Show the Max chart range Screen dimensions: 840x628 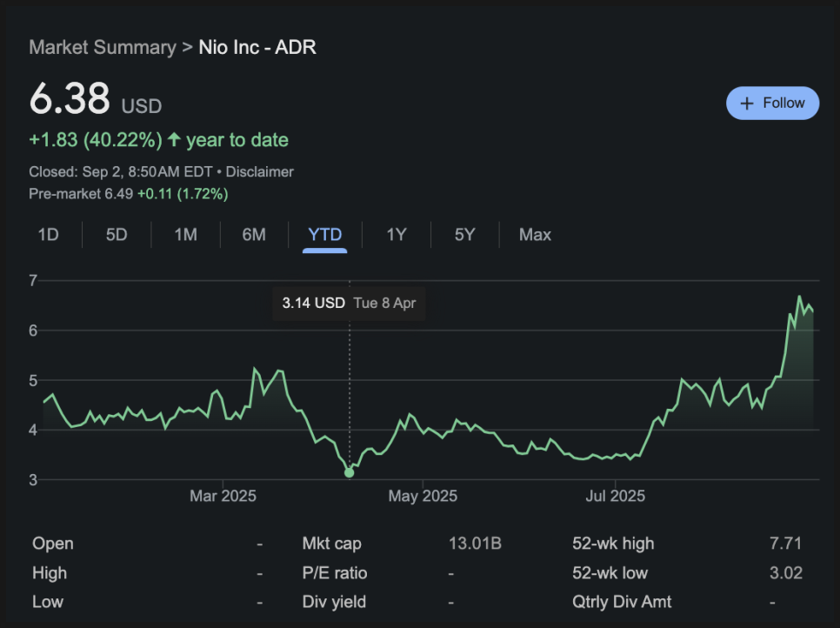[535, 235]
